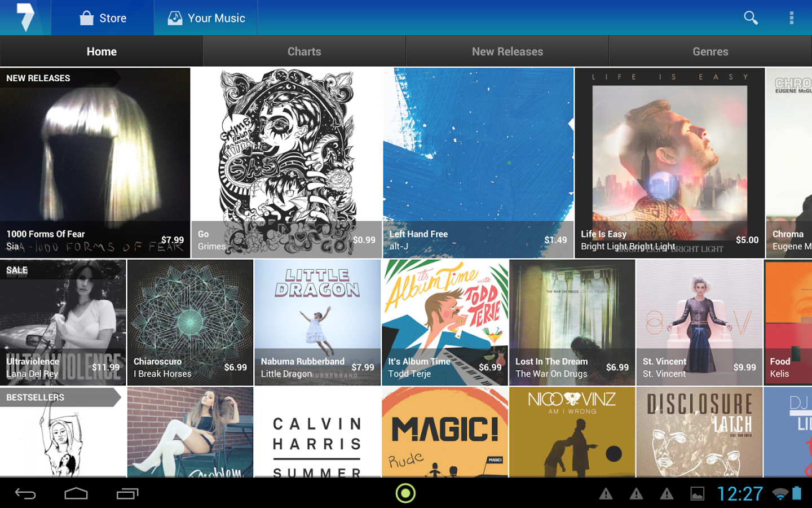Tap the Android back button
Viewport: 812px width, 508px height.
click(x=25, y=494)
